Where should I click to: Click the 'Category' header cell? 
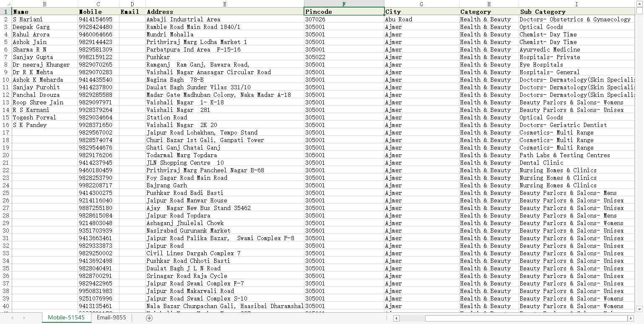point(489,12)
